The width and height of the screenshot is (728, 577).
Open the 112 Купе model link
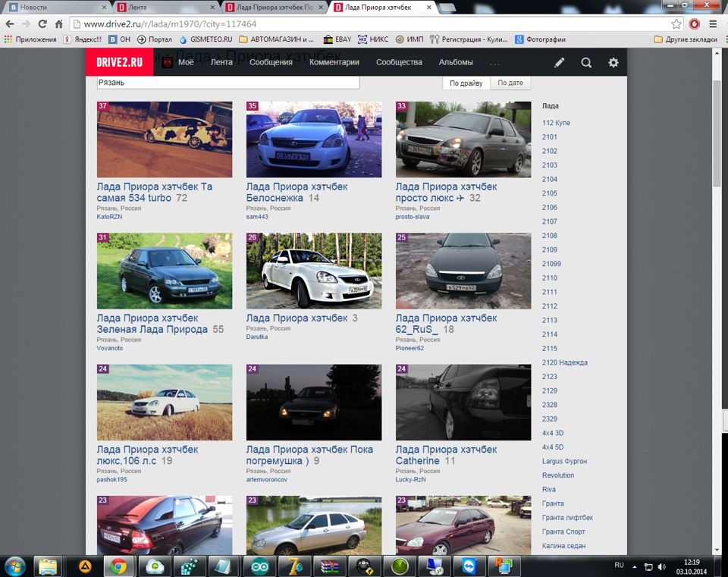click(x=556, y=123)
